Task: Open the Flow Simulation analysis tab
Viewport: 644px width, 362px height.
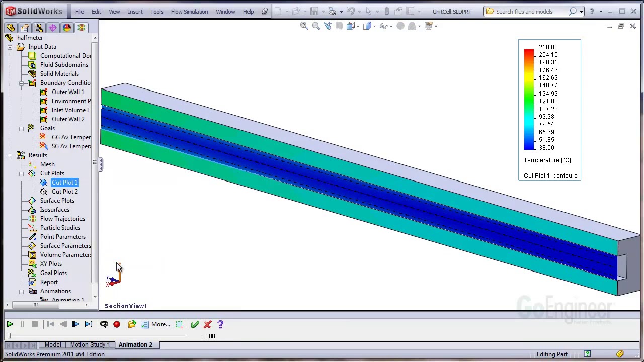Action: point(80,28)
